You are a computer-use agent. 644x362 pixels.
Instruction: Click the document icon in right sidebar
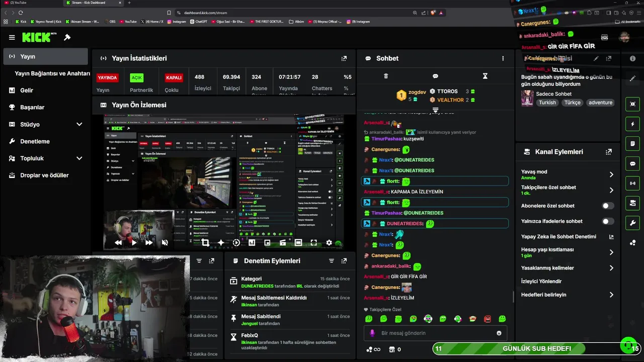[632, 144]
